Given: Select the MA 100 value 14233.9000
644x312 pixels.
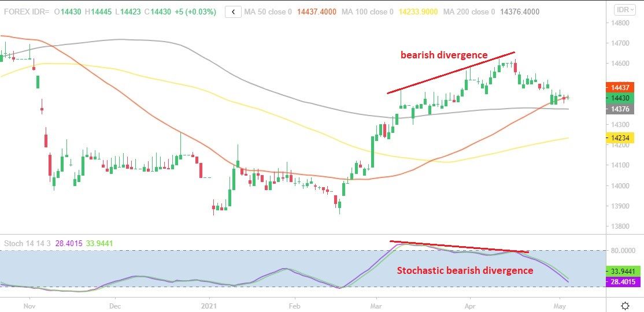Looking at the screenshot, I should 419,12.
